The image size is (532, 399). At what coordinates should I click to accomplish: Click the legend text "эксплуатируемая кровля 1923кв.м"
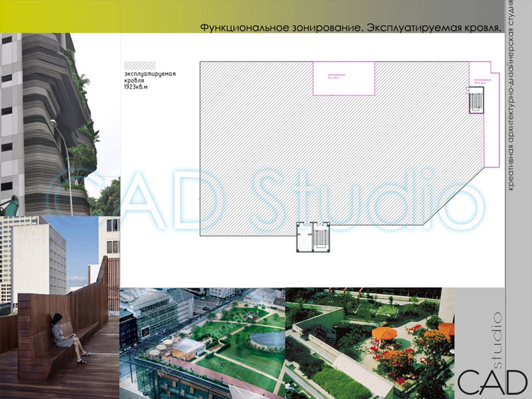(x=150, y=81)
